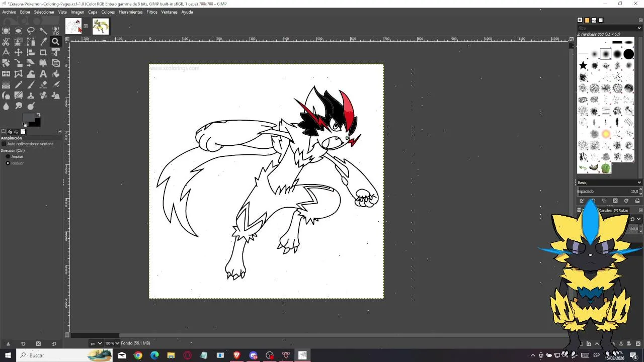The height and width of the screenshot is (362, 644).
Task: Delete the selected brush
Action: [x=615, y=201]
